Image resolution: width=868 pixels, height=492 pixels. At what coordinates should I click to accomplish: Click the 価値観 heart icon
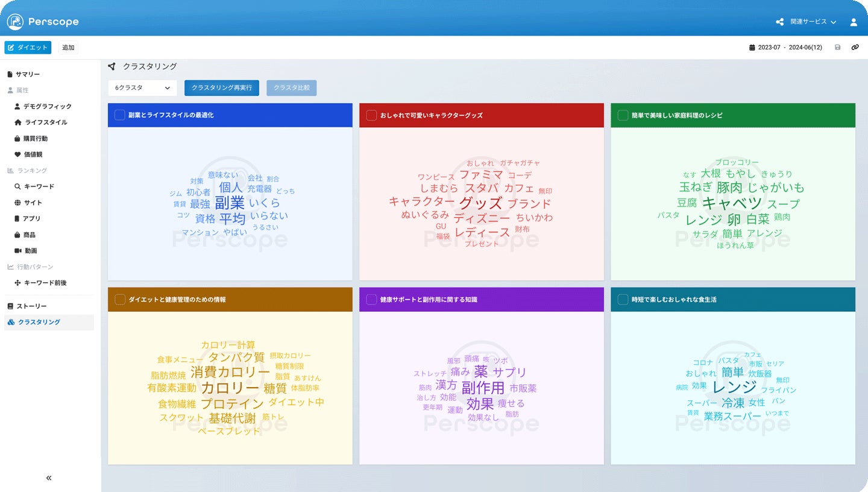(17, 154)
